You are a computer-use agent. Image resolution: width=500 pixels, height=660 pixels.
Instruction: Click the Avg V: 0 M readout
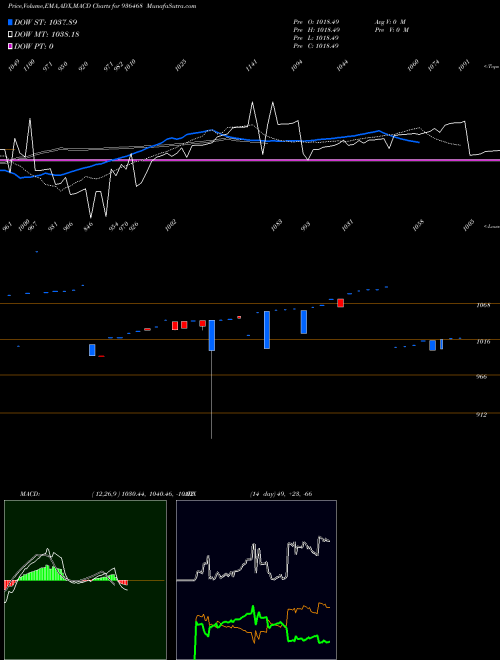pos(390,22)
